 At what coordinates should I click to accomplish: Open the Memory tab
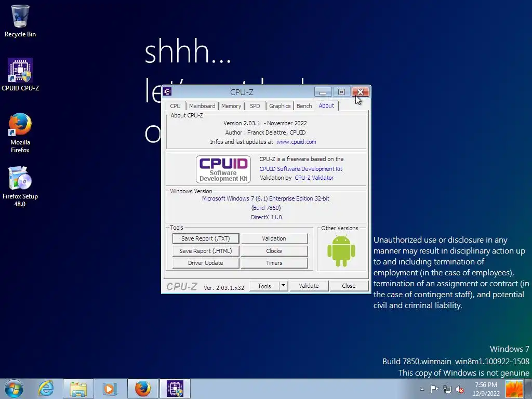point(231,106)
